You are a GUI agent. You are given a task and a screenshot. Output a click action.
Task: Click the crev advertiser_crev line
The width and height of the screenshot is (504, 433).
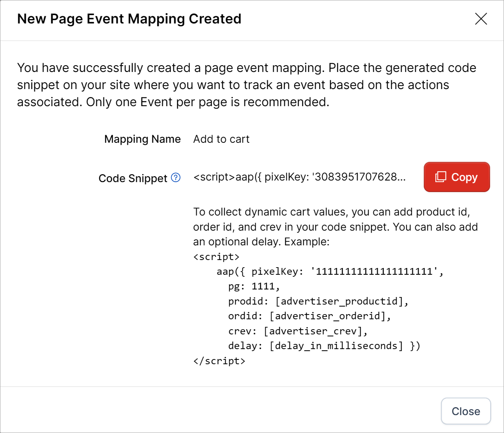(x=297, y=331)
